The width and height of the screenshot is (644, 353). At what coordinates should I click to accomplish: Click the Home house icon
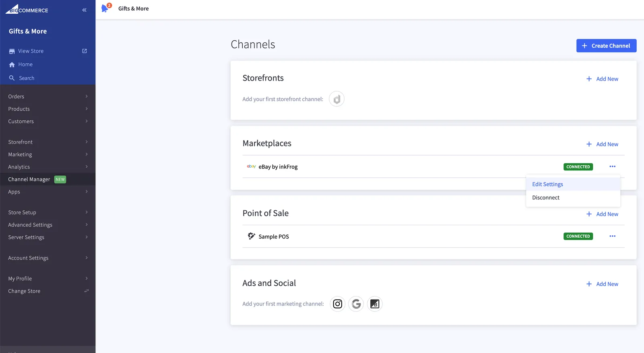[12, 64]
